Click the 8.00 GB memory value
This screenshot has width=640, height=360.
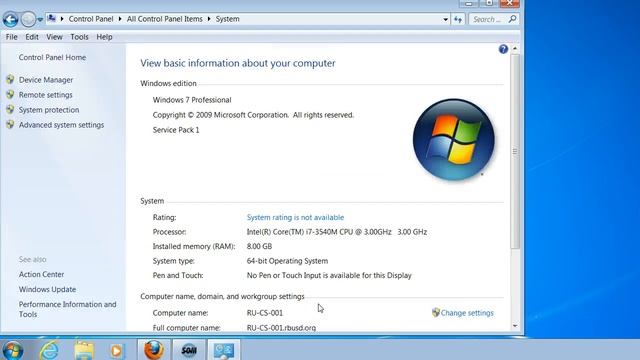(x=259, y=246)
